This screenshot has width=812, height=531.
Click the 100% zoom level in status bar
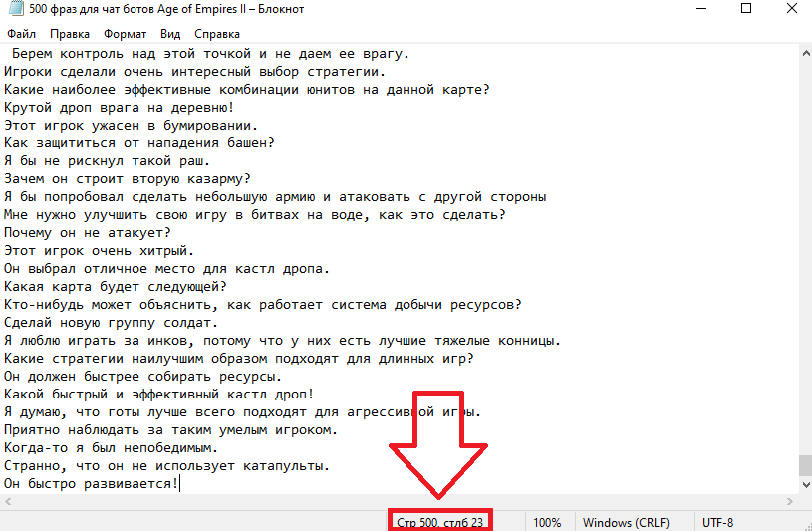click(x=546, y=522)
